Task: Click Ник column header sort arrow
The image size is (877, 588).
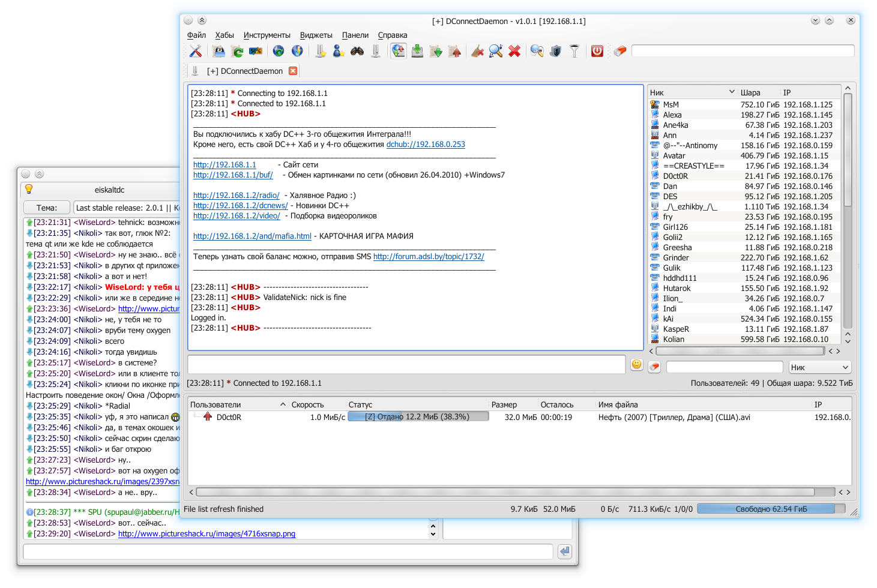Action: coord(732,92)
